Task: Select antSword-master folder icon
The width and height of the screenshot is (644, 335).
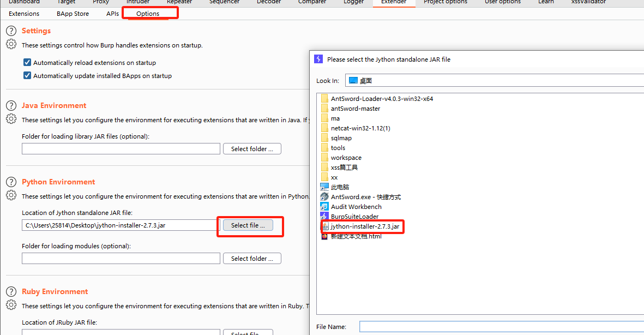Action: coord(324,109)
